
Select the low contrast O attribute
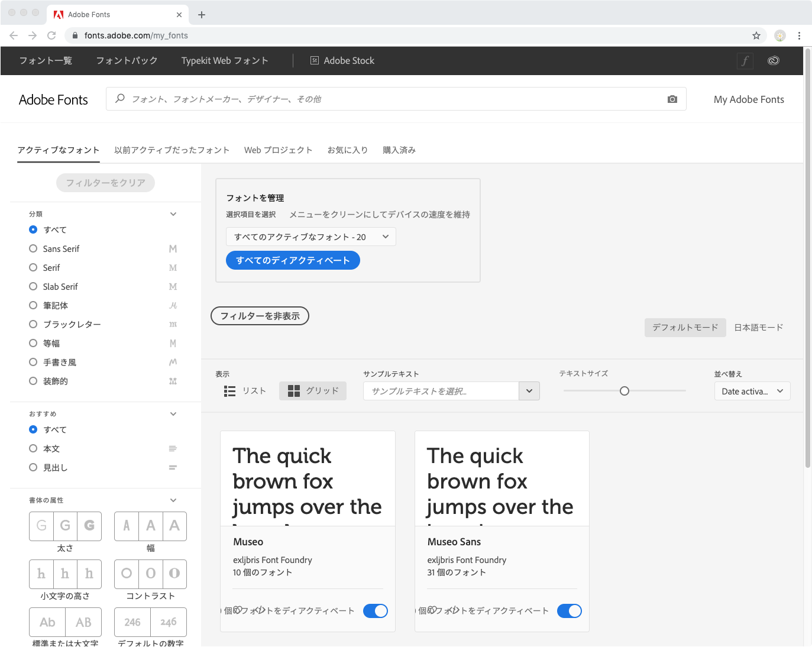127,574
